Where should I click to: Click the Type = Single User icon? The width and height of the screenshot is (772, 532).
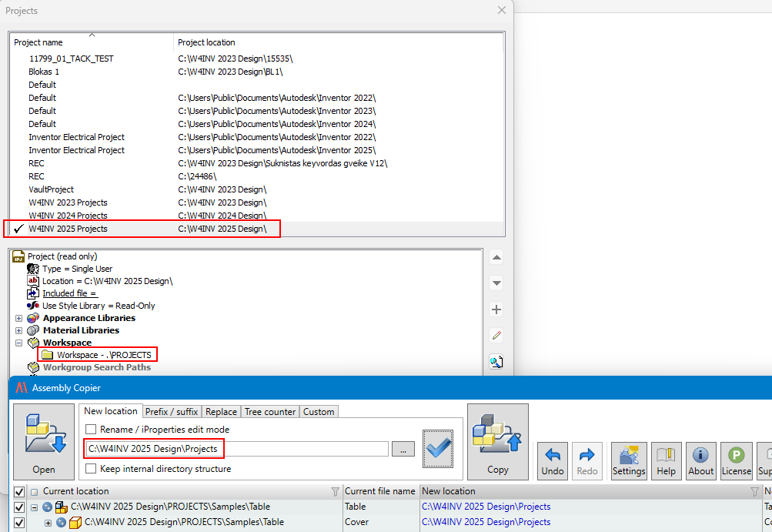[33, 269]
